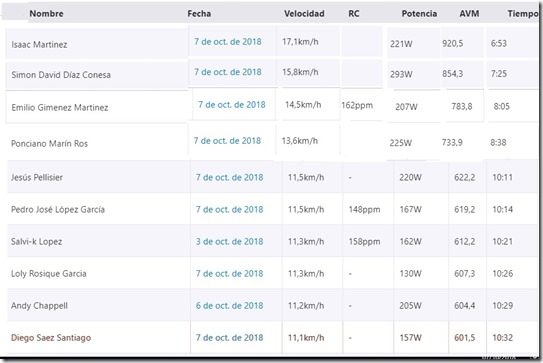Click the 148ppm heart rate value

coord(364,210)
